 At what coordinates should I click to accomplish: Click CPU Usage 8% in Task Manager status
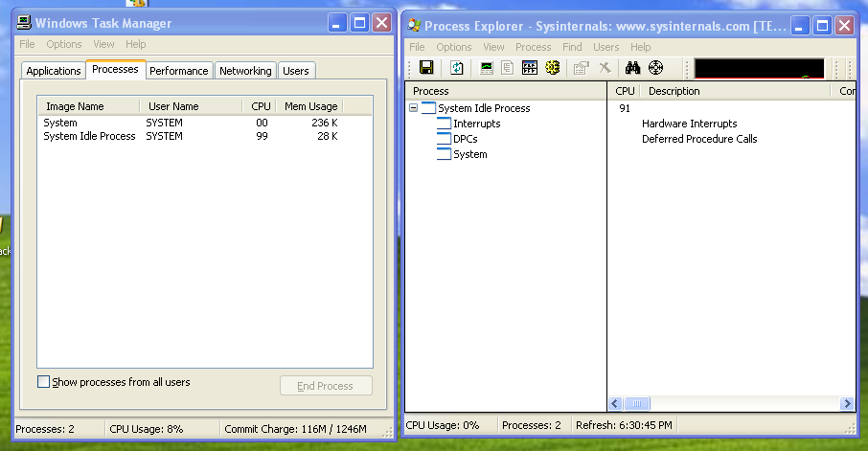(147, 429)
